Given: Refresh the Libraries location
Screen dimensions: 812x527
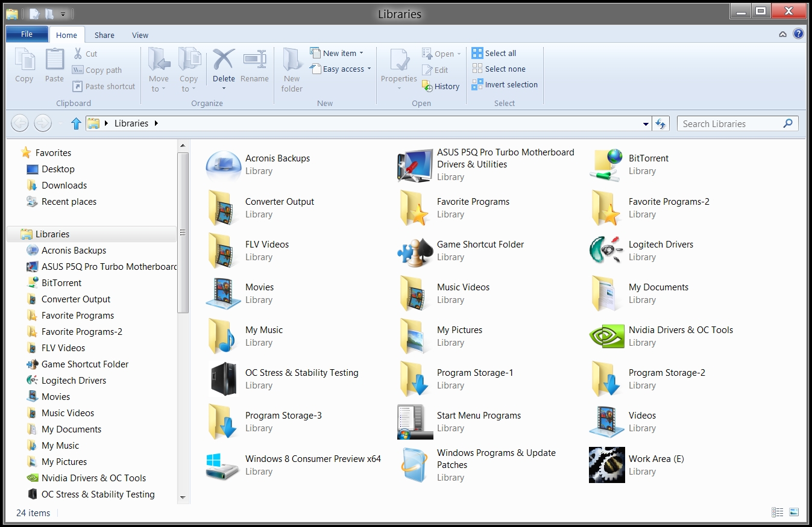Looking at the screenshot, I should coord(661,124).
